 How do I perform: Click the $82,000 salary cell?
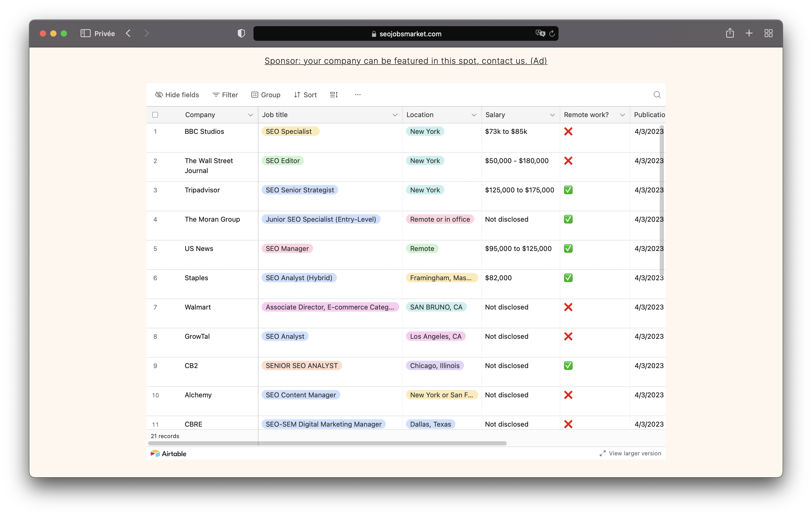[521, 284]
